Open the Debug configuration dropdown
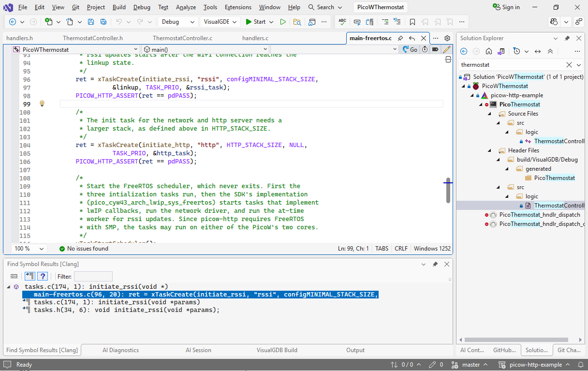Viewport: 588px width, 371px height. click(x=178, y=22)
